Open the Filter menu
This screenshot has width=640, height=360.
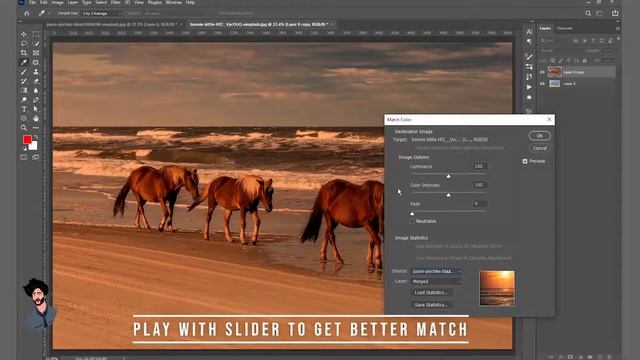[116, 2]
